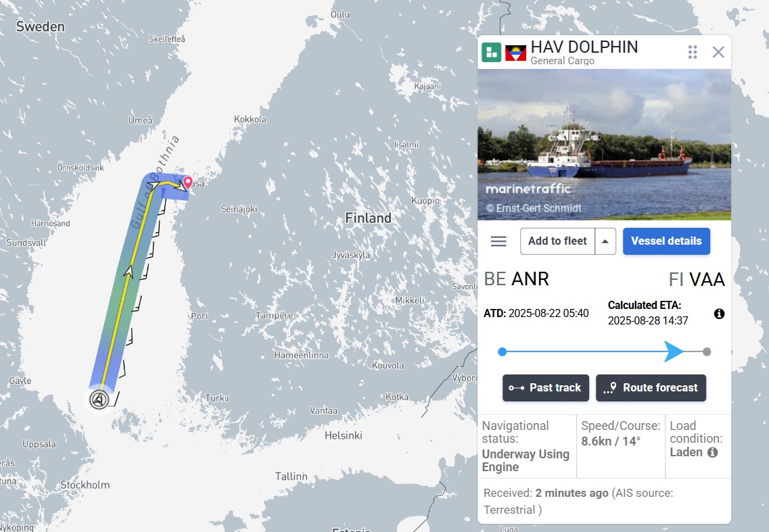Click the green vessel type icon
This screenshot has width=769, height=532.
coord(492,53)
